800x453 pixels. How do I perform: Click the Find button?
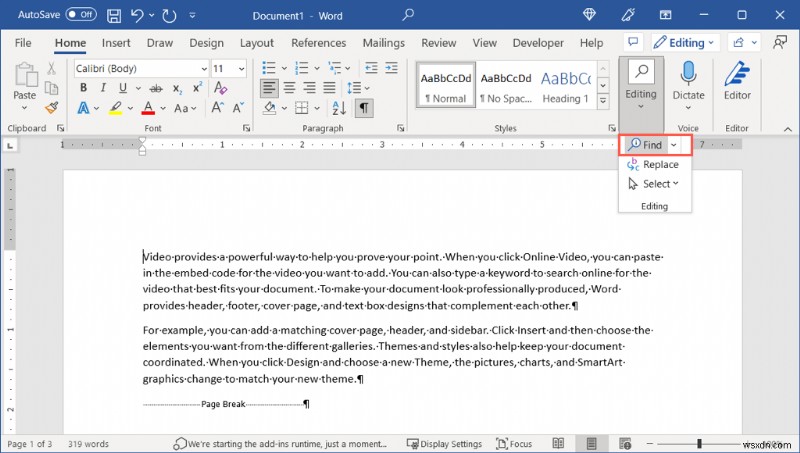pos(645,145)
